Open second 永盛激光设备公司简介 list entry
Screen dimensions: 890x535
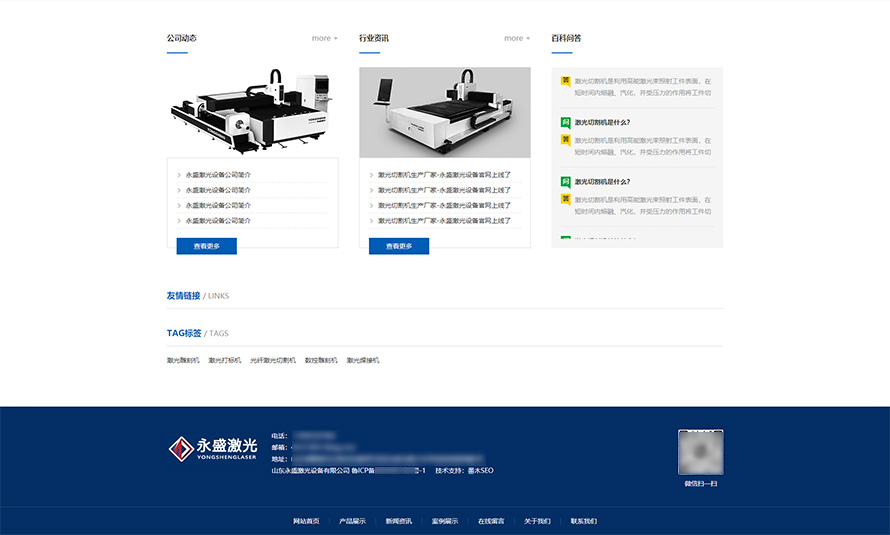click(x=218, y=190)
